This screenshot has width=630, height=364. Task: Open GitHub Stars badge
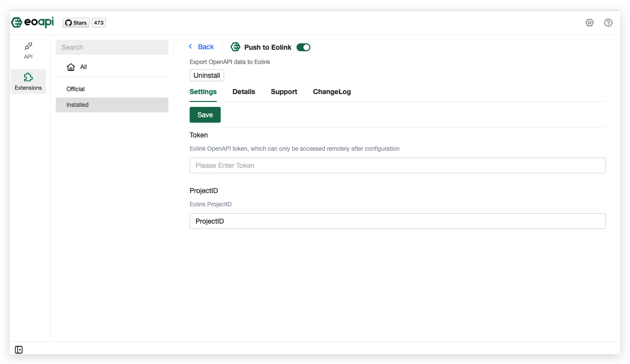(x=76, y=23)
